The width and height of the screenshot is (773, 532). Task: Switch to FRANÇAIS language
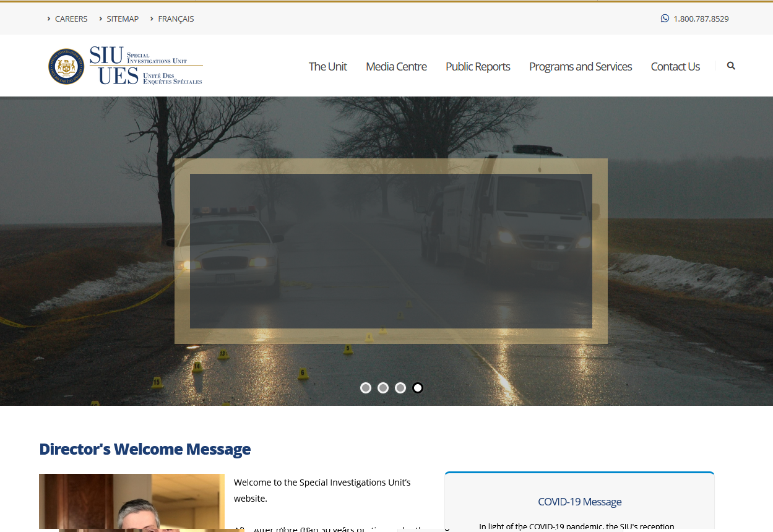tap(176, 19)
